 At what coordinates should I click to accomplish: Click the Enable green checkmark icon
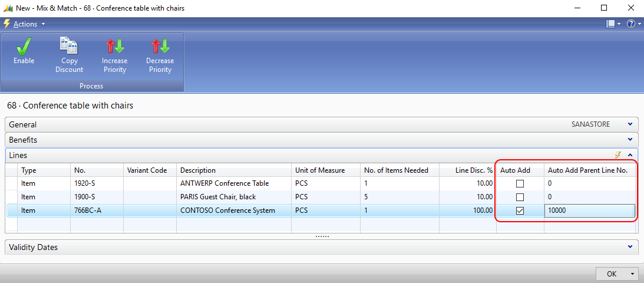(x=24, y=46)
